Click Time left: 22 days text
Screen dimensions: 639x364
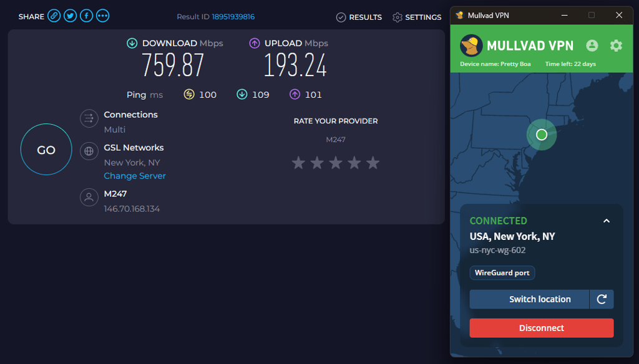coord(570,64)
